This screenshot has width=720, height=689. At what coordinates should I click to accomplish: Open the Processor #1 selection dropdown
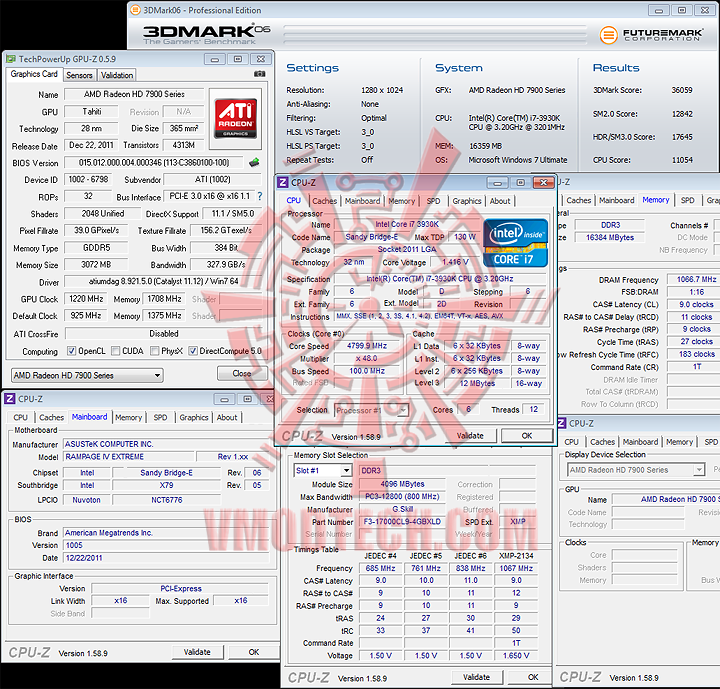[x=371, y=410]
